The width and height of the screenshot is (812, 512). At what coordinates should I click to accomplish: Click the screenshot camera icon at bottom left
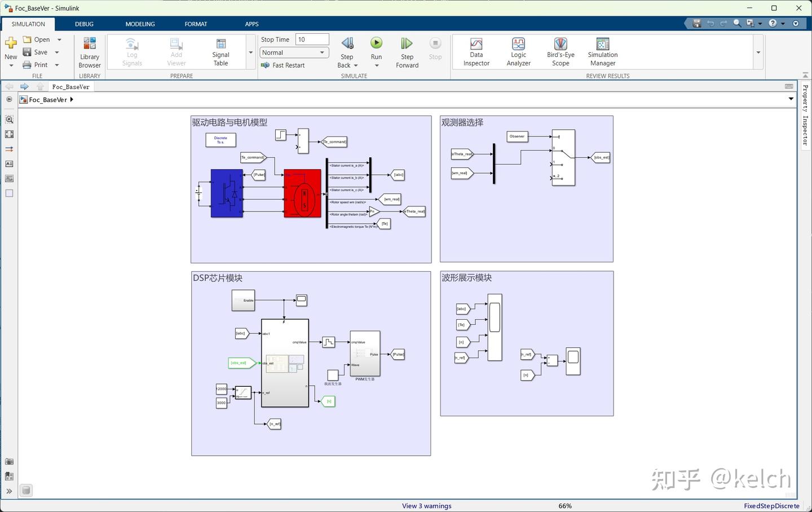[x=9, y=461]
